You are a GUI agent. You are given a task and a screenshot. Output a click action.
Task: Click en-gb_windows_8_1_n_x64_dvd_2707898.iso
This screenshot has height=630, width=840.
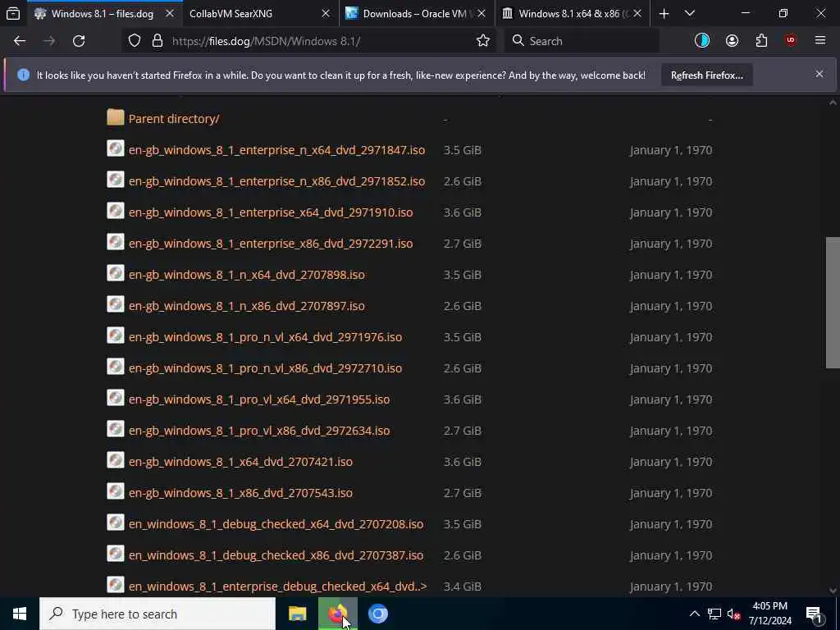point(246,275)
